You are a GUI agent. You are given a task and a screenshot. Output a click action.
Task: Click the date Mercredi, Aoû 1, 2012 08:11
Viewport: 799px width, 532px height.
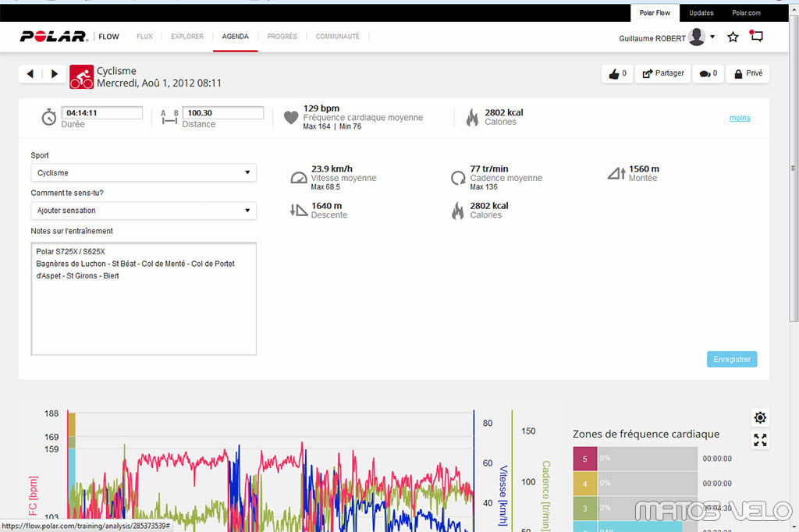[159, 83]
